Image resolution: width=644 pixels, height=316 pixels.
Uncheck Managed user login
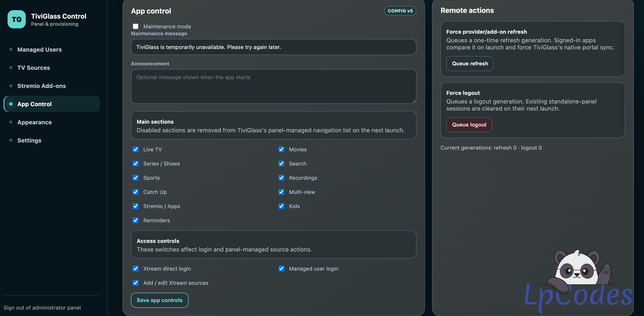(281, 269)
